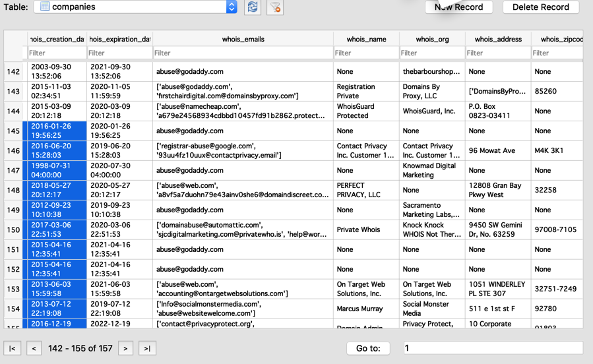Sort by whois_emails column header

[243, 39]
